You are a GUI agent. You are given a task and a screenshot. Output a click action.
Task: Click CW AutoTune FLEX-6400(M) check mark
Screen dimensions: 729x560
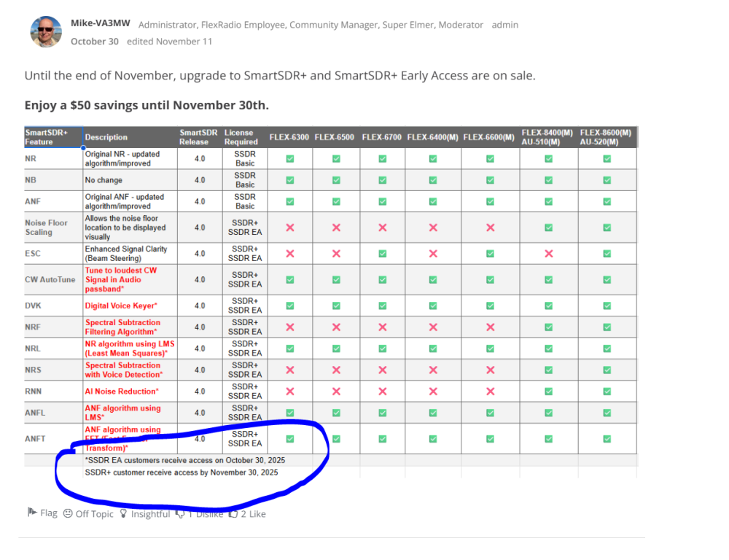[433, 279]
